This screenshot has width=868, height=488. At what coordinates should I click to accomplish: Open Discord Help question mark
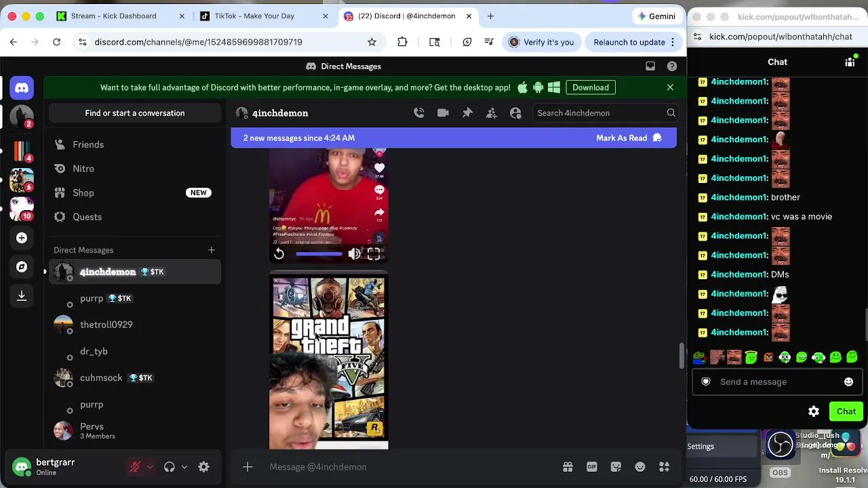672,66
